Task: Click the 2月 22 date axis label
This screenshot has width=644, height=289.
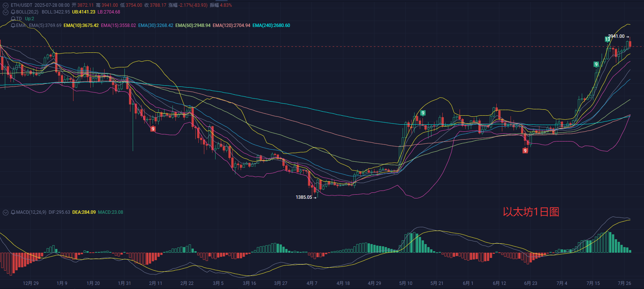Action: [187, 283]
